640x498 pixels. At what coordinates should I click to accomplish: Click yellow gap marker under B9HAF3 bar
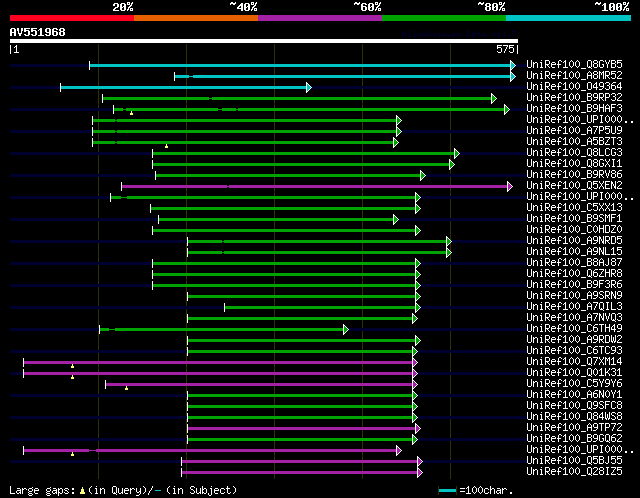131,113
